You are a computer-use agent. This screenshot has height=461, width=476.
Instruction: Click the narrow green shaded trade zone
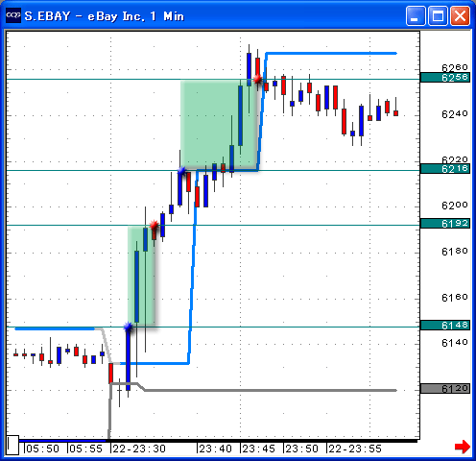click(x=141, y=277)
